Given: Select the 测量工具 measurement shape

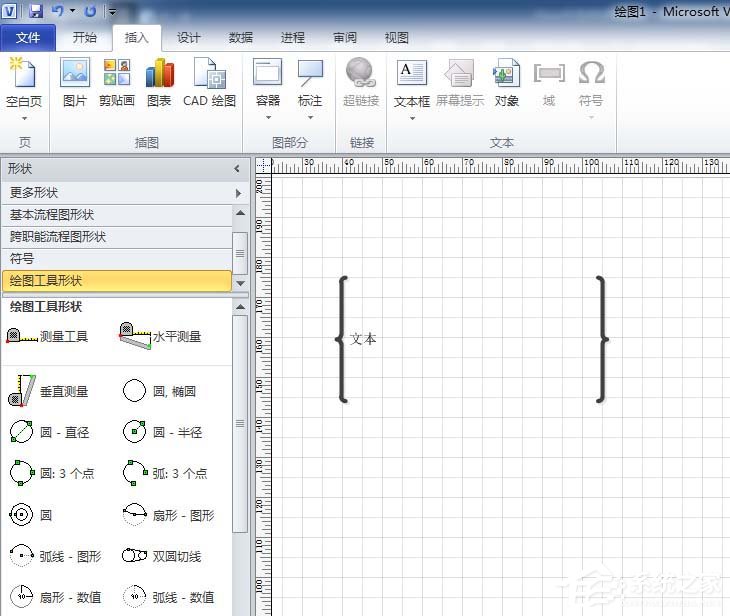Looking at the screenshot, I should 48,337.
